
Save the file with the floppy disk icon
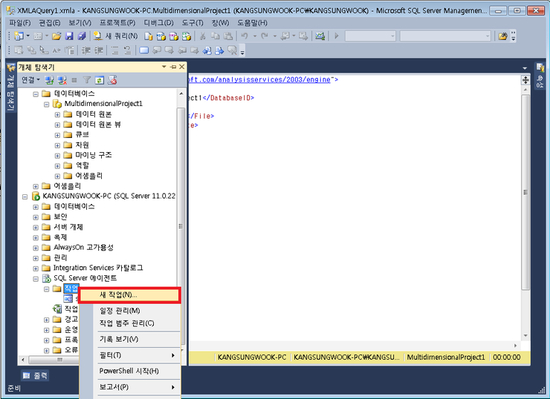[69, 36]
